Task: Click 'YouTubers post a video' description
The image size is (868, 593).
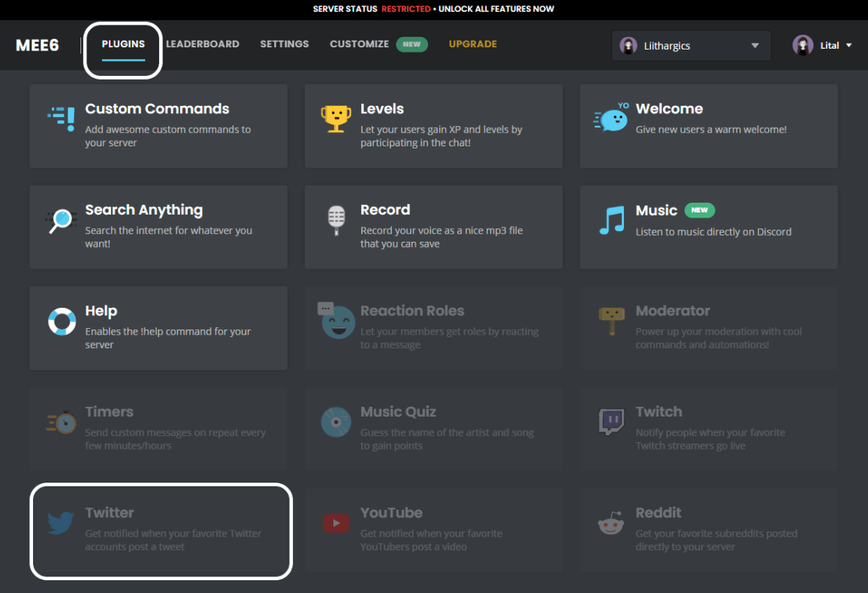Action: [414, 546]
